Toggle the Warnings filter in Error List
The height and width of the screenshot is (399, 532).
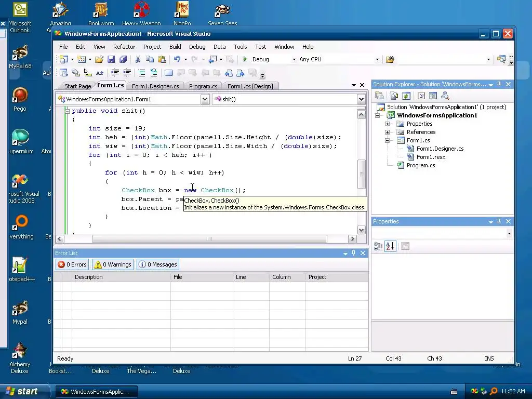point(113,264)
